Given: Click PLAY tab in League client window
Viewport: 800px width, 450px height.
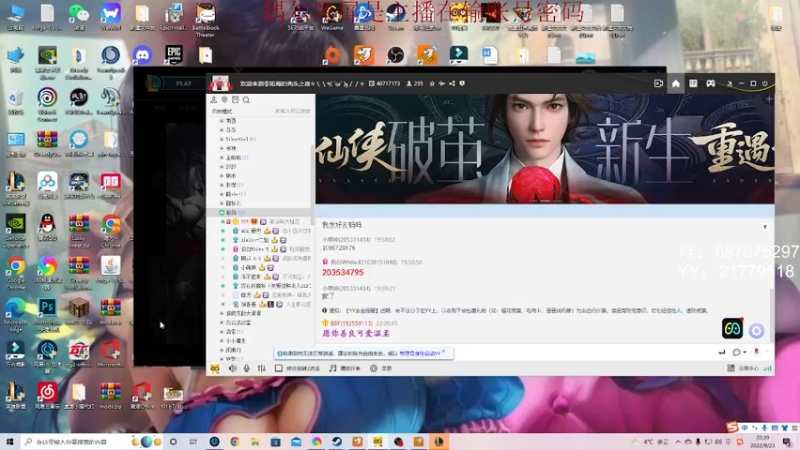Looking at the screenshot, I should click(184, 83).
